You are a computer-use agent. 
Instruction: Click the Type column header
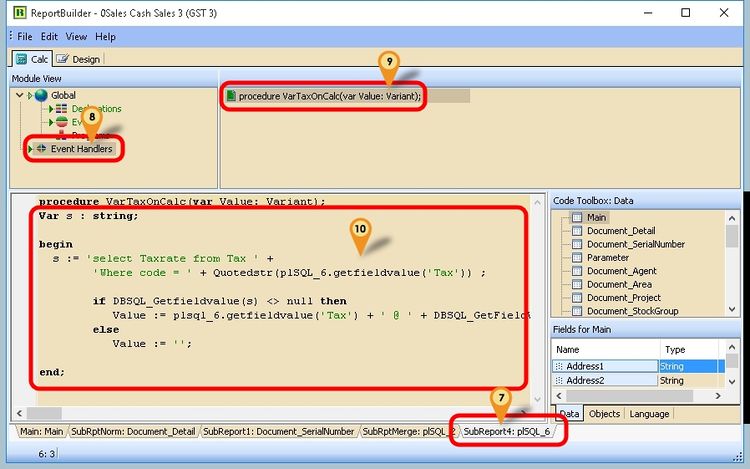coord(689,349)
